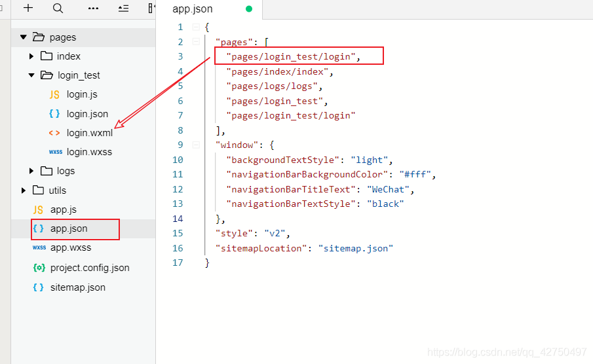This screenshot has height=364, width=593.
Task: Click the plus icon to add a new file
Action: pos(28,8)
